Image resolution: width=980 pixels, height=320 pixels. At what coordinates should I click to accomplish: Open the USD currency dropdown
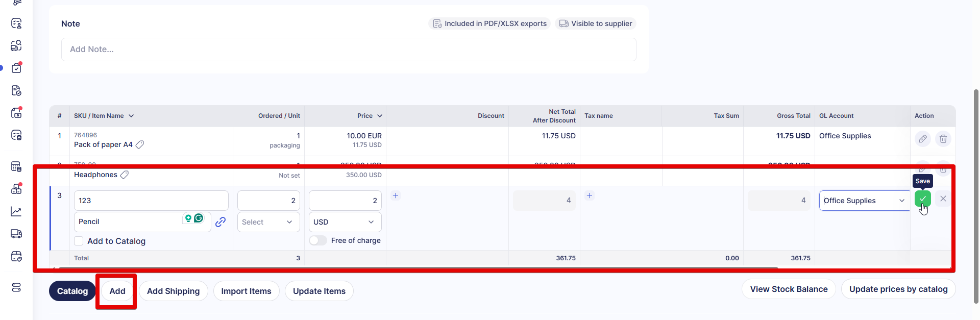coord(345,222)
